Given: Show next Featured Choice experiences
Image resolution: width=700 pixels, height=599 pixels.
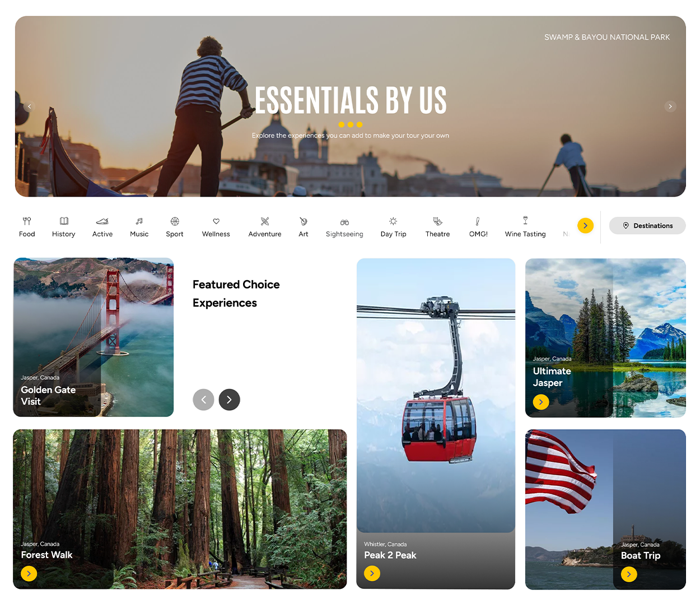Looking at the screenshot, I should 229,400.
